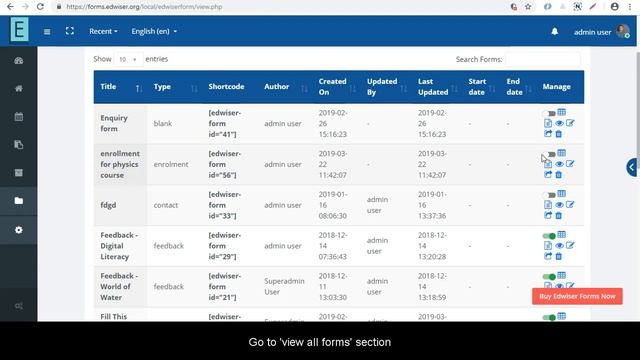View data table for Feedback - World of Water

coord(562,276)
